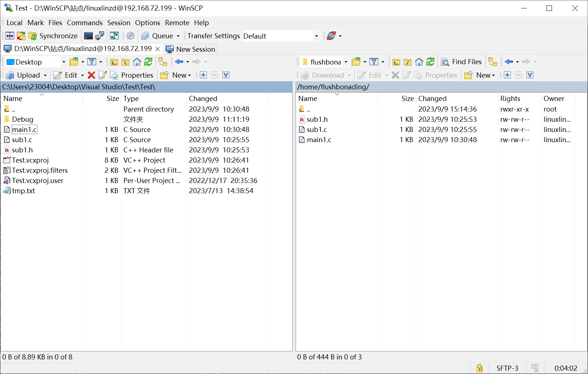The width and height of the screenshot is (588, 374).
Task: Open the Commands menu
Action: click(84, 23)
